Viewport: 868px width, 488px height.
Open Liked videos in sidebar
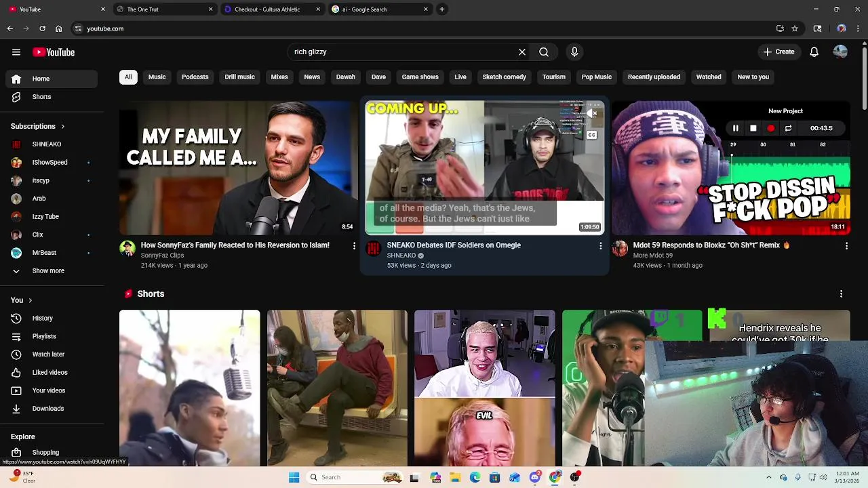[50, 372]
